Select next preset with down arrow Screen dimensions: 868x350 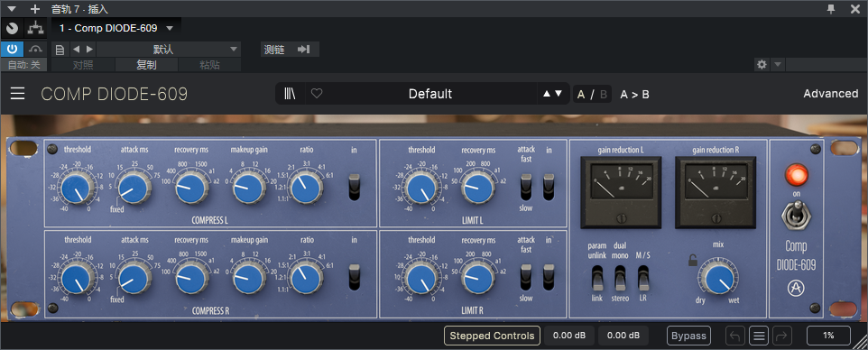(559, 94)
